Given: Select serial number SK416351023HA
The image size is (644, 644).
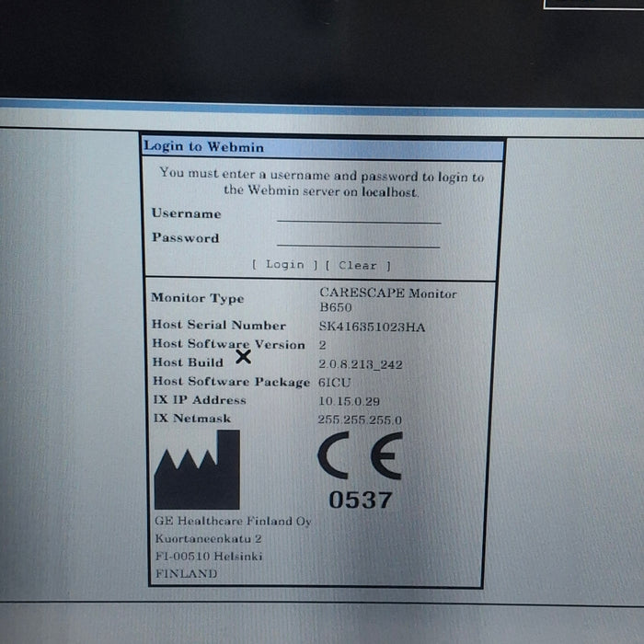Looking at the screenshot, I should click(x=372, y=326).
